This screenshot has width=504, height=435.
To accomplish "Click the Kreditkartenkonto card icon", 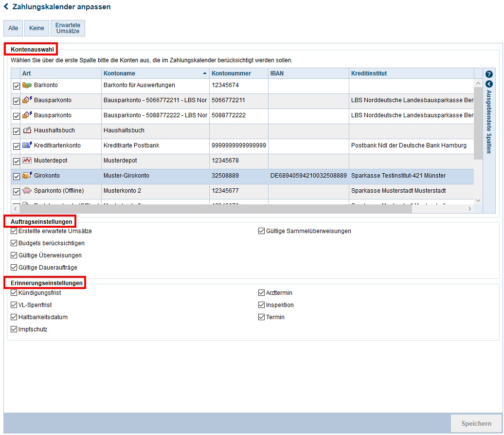I will tap(27, 145).
